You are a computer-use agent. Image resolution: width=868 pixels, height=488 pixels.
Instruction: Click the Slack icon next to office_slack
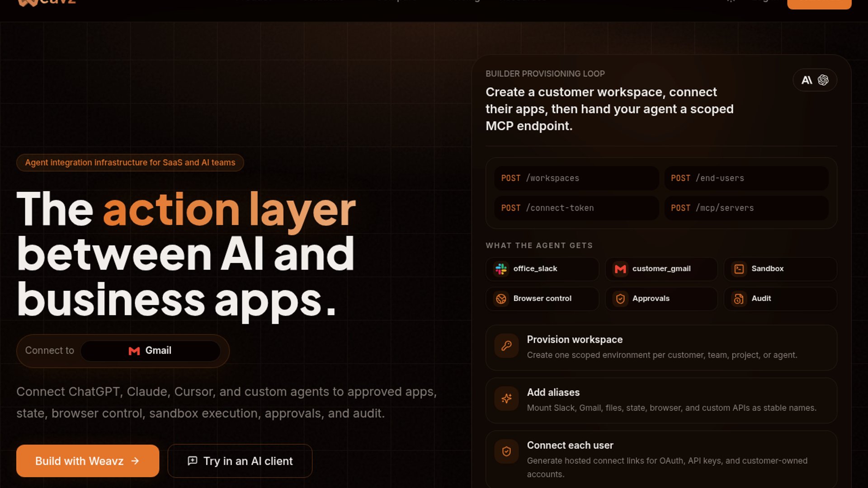[x=501, y=269]
